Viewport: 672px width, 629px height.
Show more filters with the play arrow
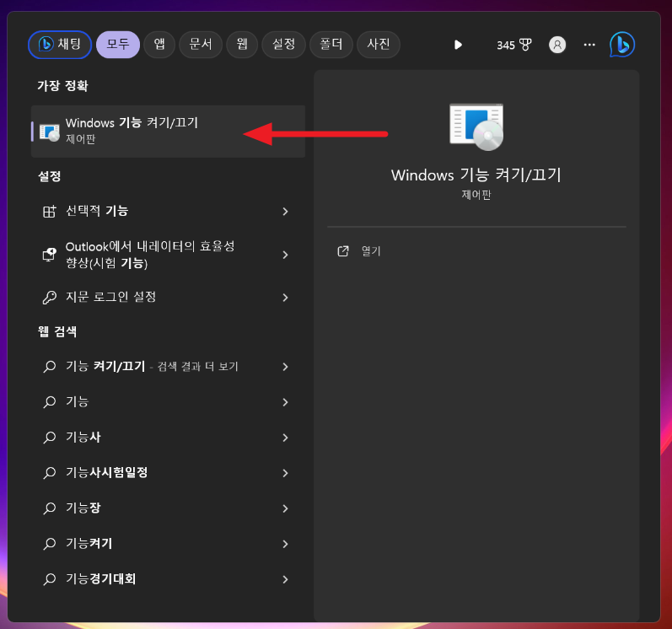[458, 45]
